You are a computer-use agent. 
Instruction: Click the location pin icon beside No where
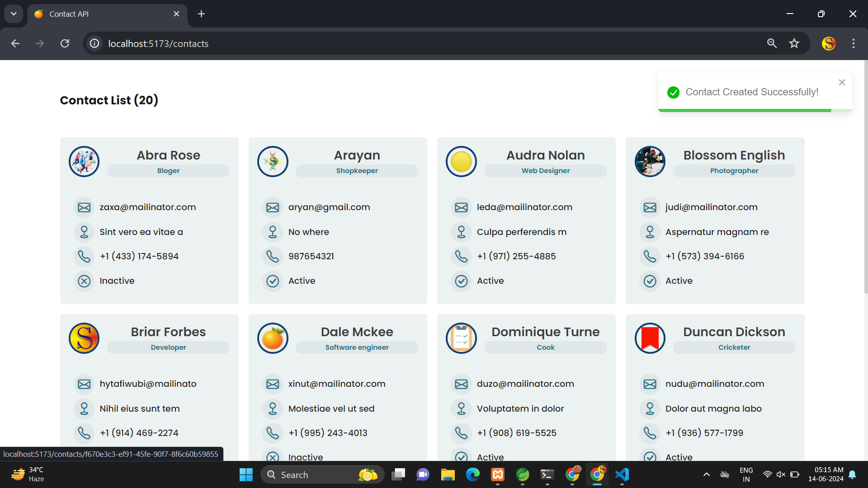pos(273,232)
